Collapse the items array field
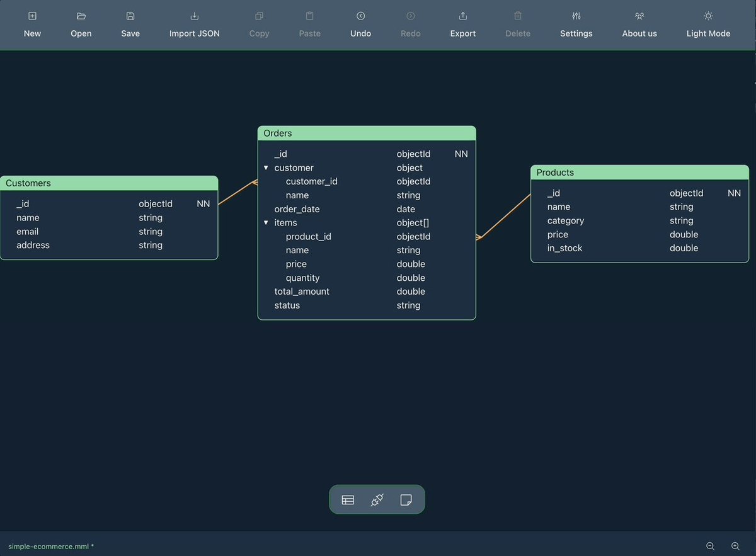Screen dimensions: 756x556 (x=266, y=223)
